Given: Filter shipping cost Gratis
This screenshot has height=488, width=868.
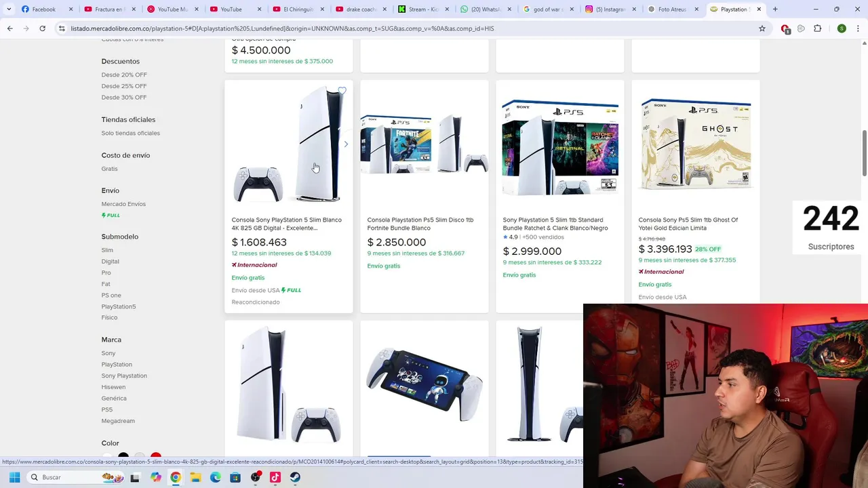Looking at the screenshot, I should pyautogui.click(x=110, y=169).
